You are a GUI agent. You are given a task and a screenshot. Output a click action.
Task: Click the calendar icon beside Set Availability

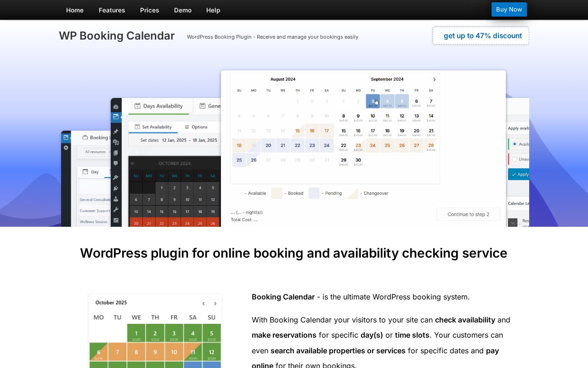pos(137,127)
